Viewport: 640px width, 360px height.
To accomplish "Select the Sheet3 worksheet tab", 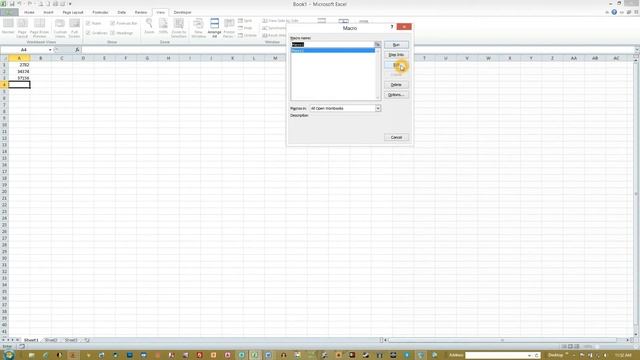I will coord(71,340).
